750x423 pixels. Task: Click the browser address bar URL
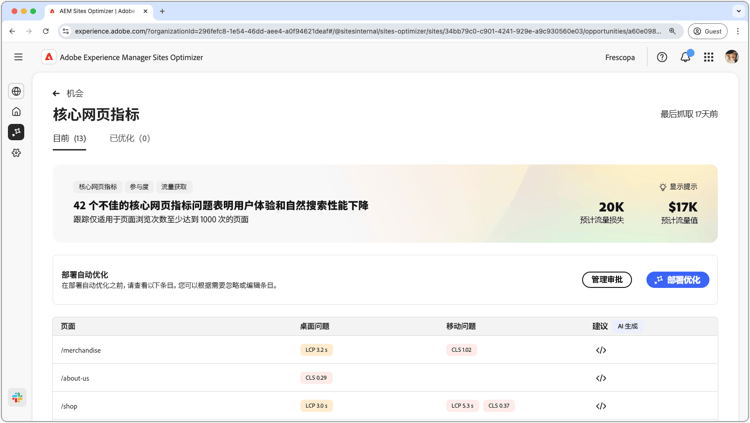tap(368, 31)
